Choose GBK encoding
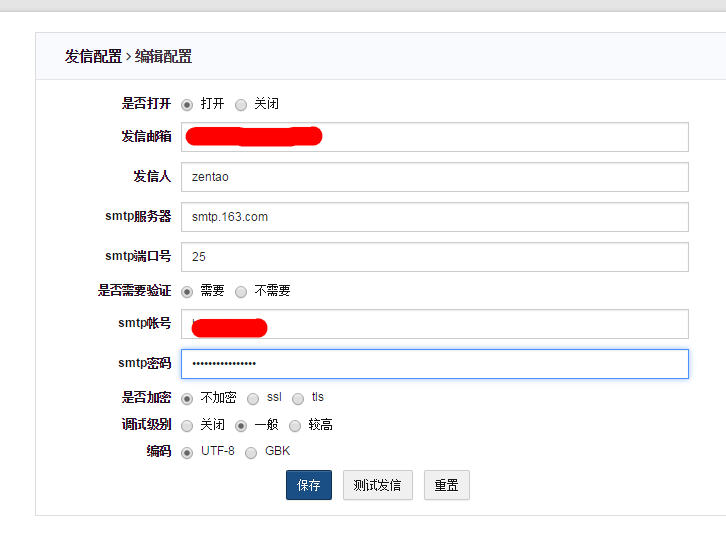This screenshot has height=536, width=726. click(x=251, y=452)
